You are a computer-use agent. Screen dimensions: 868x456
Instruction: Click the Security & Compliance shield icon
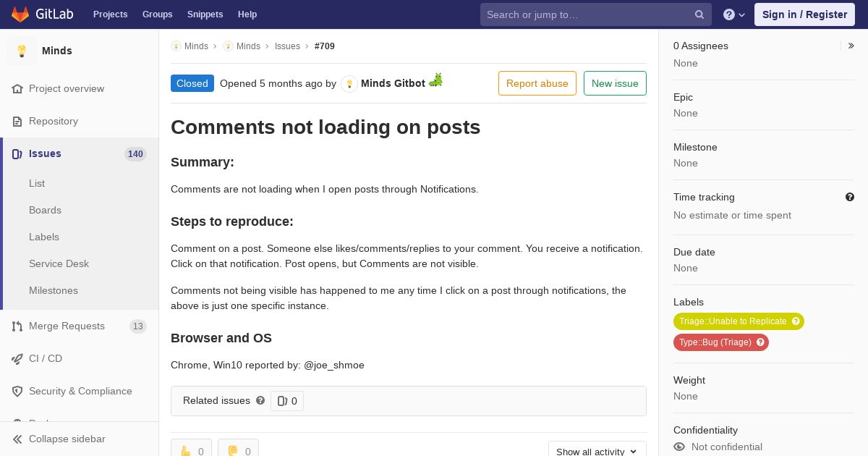(x=17, y=391)
